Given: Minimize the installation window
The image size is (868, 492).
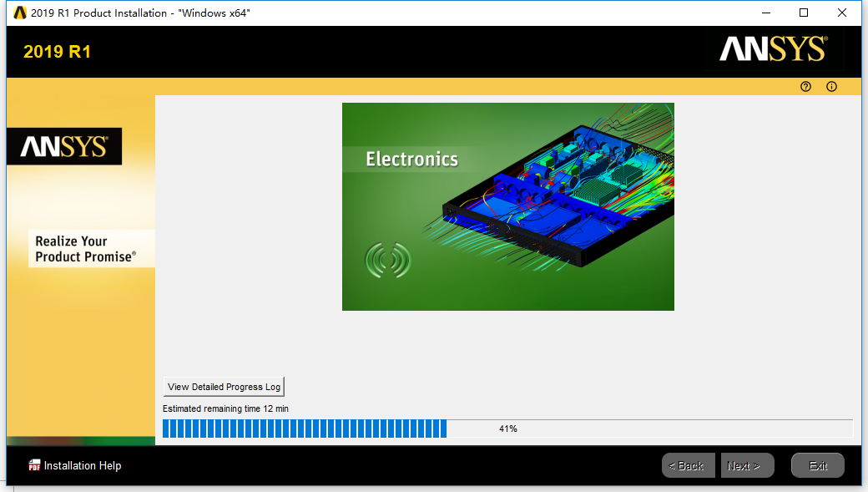Looking at the screenshot, I should point(766,13).
